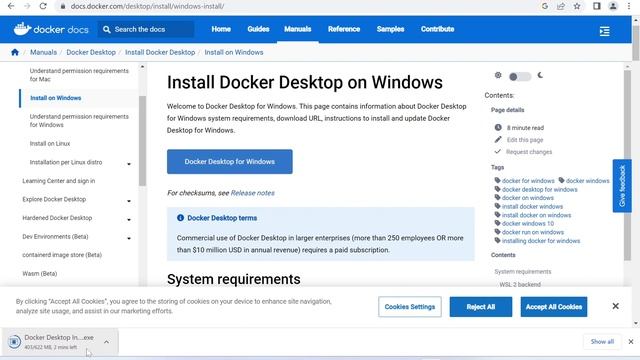Click the browser forward arrow

point(27,6)
